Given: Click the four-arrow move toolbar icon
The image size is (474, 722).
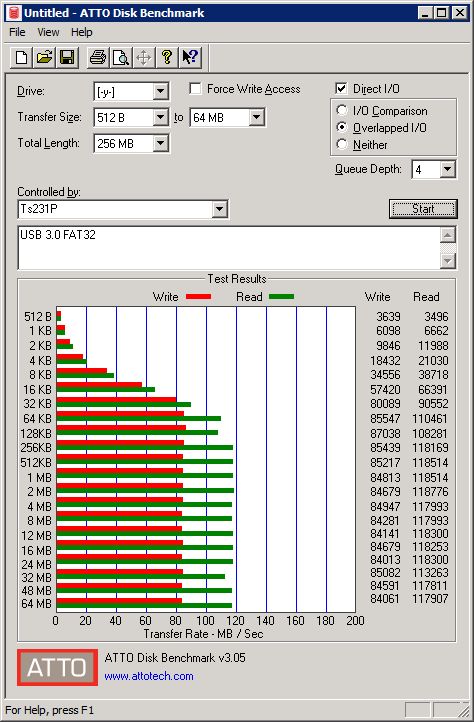Looking at the screenshot, I should [x=144, y=58].
